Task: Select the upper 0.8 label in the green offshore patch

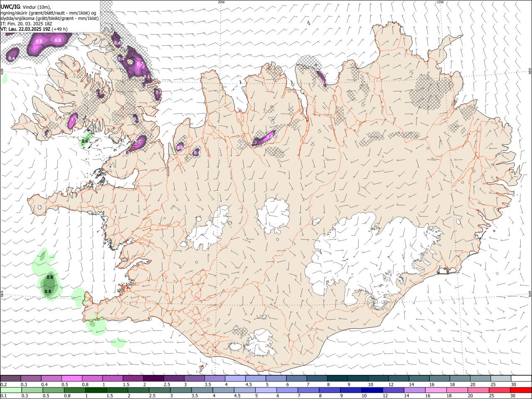Action: tap(50, 277)
